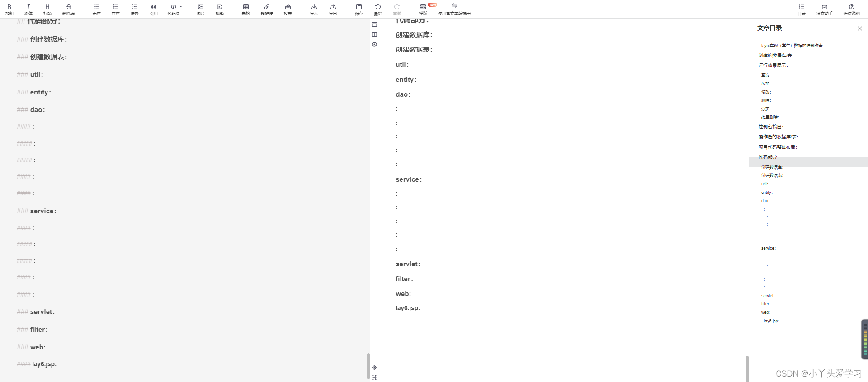Jump to '批量删除:' in contents
This screenshot has height=382, width=868.
(x=770, y=117)
